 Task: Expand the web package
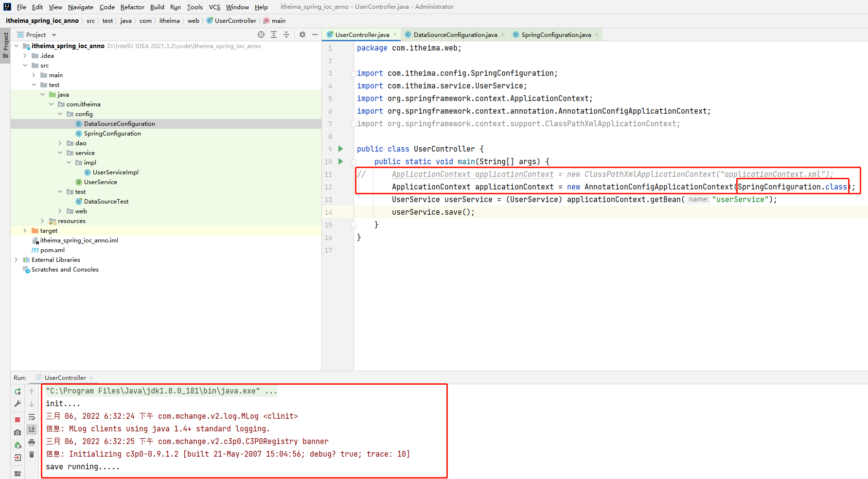(x=60, y=211)
